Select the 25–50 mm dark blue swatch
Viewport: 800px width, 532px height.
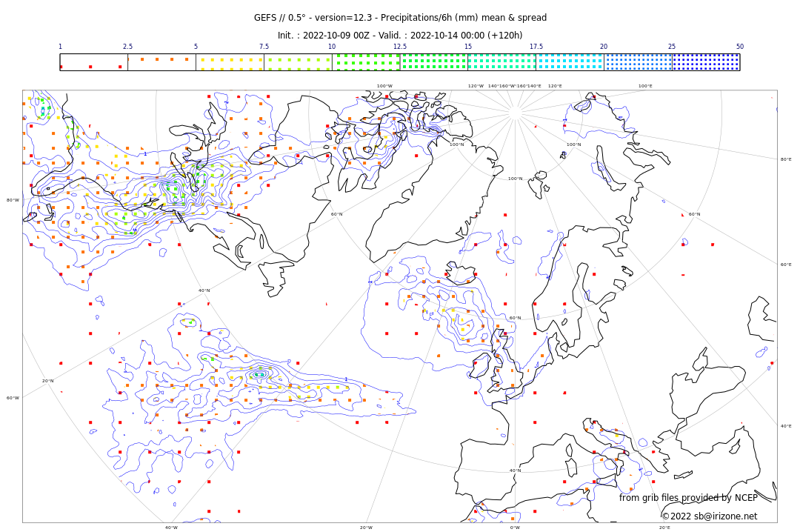[x=706, y=62]
